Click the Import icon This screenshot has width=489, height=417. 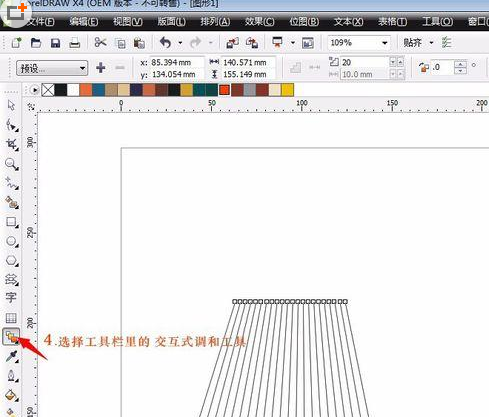tap(232, 43)
